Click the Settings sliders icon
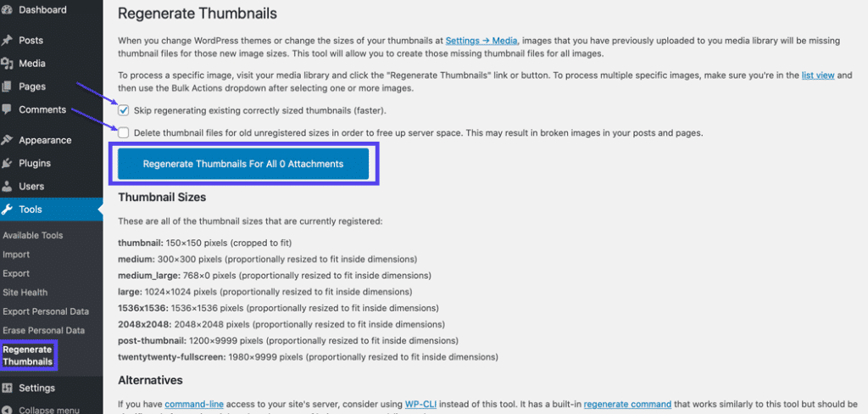 pos(7,388)
